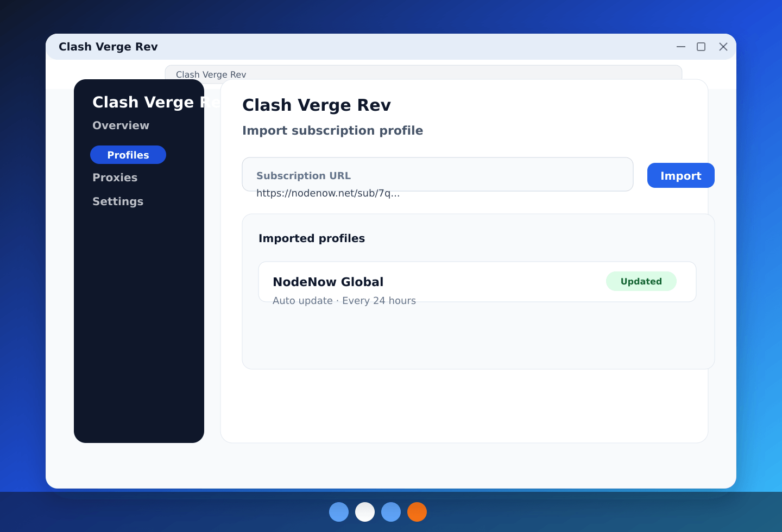Click the "Imported profiles" heading
Screen dimensions: 782x532
(312, 238)
